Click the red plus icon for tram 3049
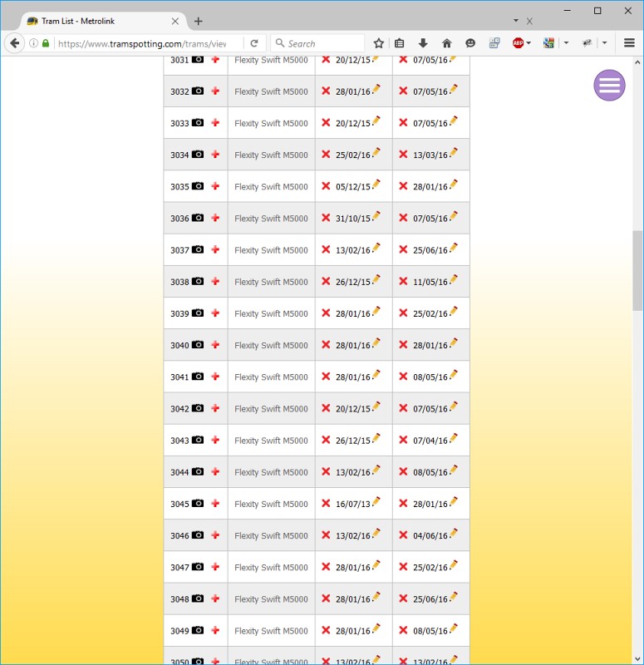644x665 pixels. click(x=215, y=630)
